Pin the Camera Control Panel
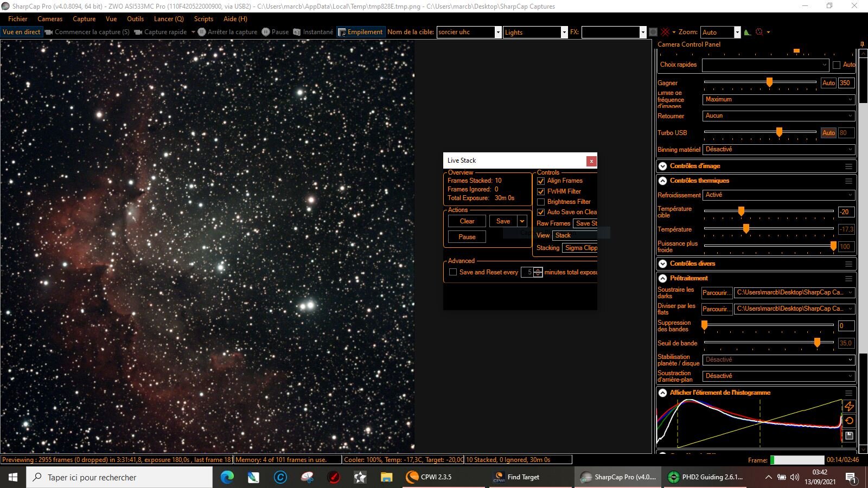868x488 pixels. pyautogui.click(x=862, y=44)
